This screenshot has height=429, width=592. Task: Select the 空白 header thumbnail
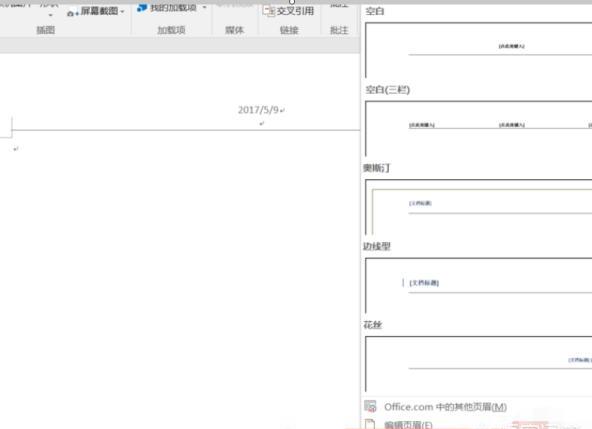(478, 50)
